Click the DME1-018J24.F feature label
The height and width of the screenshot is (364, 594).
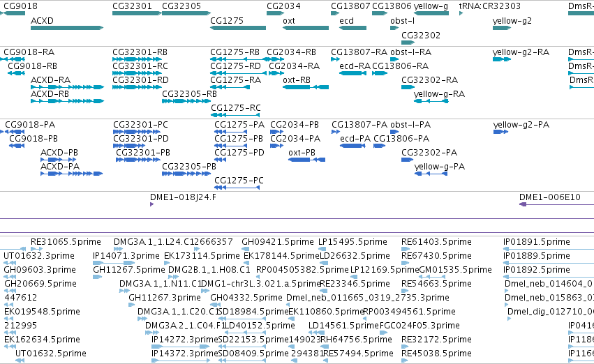(183, 197)
